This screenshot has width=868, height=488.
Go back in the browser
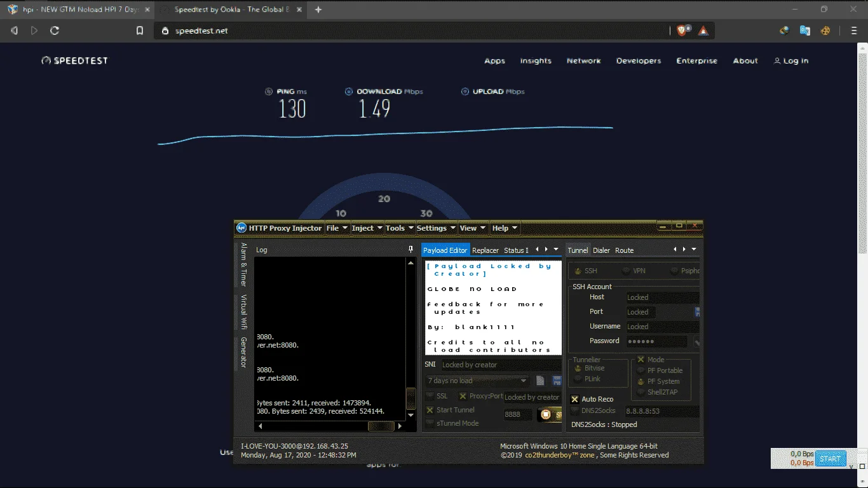click(15, 30)
